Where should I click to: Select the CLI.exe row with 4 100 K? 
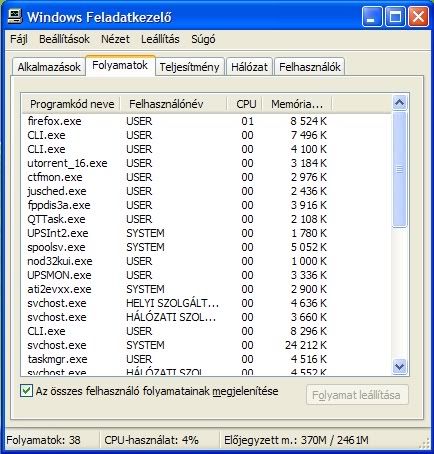[x=207, y=149]
